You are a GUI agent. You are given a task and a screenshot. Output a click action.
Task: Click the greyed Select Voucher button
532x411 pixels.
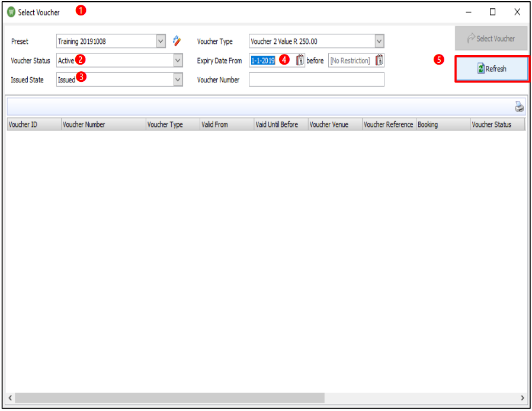pos(491,39)
